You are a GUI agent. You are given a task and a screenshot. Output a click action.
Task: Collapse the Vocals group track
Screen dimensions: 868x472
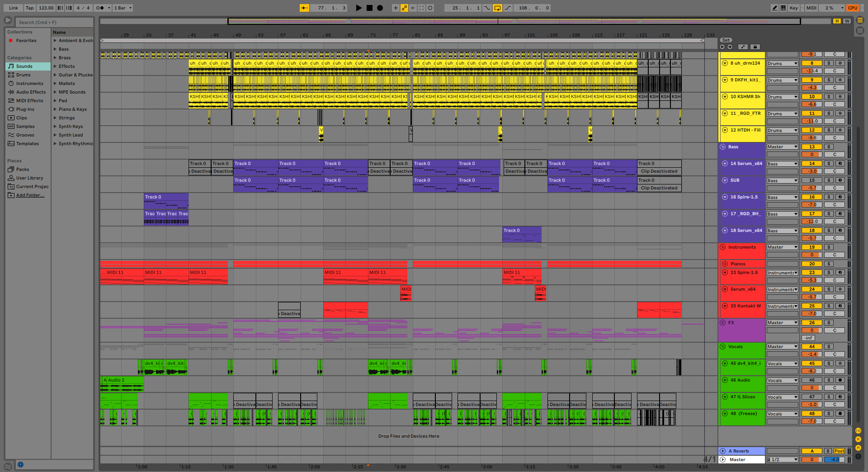[x=722, y=347]
